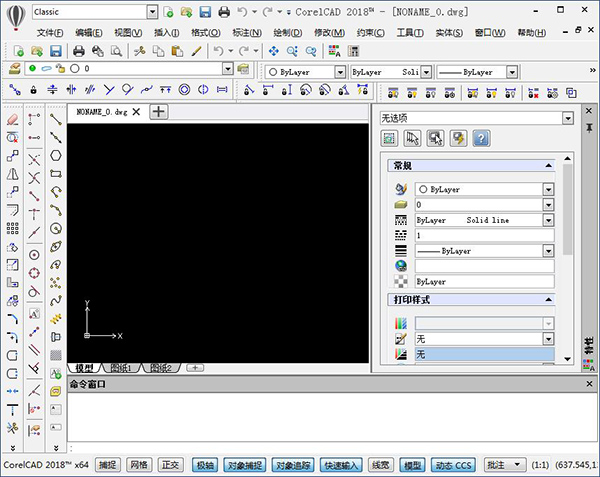The width and height of the screenshot is (600, 477).
Task: Select the Rectangle draw tool
Action: tap(56, 174)
